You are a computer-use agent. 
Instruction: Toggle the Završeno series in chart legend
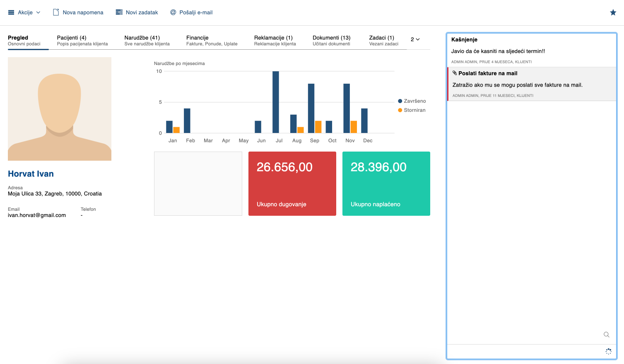pos(412,101)
